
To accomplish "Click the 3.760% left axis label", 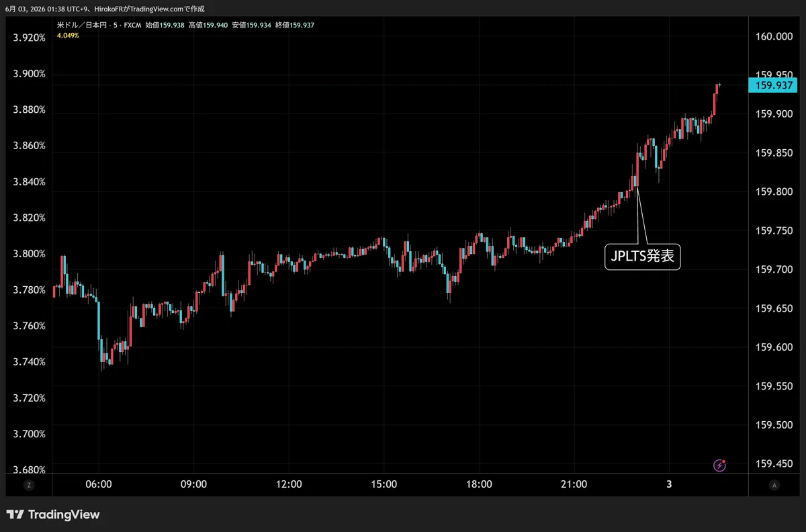I will [30, 326].
